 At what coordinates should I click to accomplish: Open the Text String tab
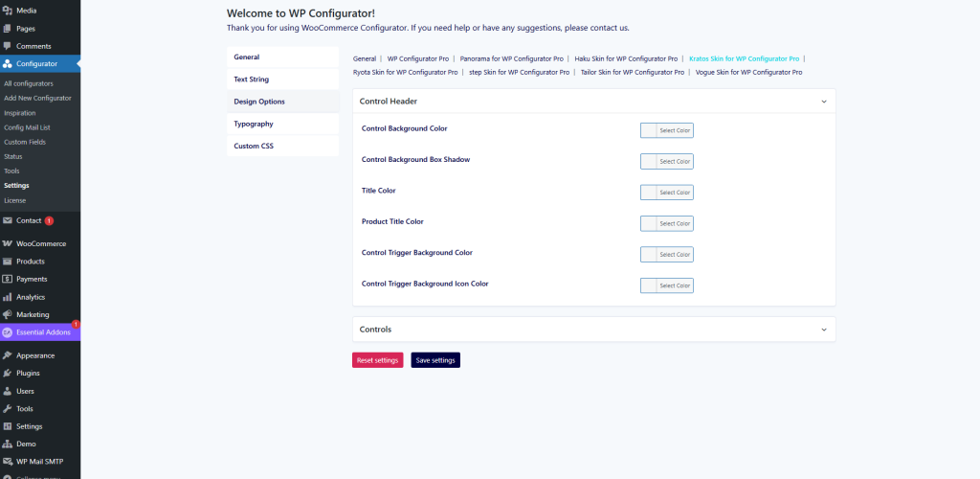coord(282,80)
